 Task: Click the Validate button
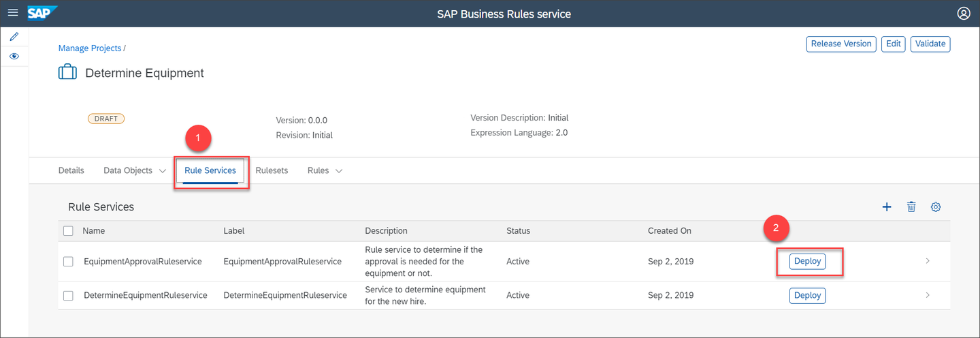[x=930, y=44]
